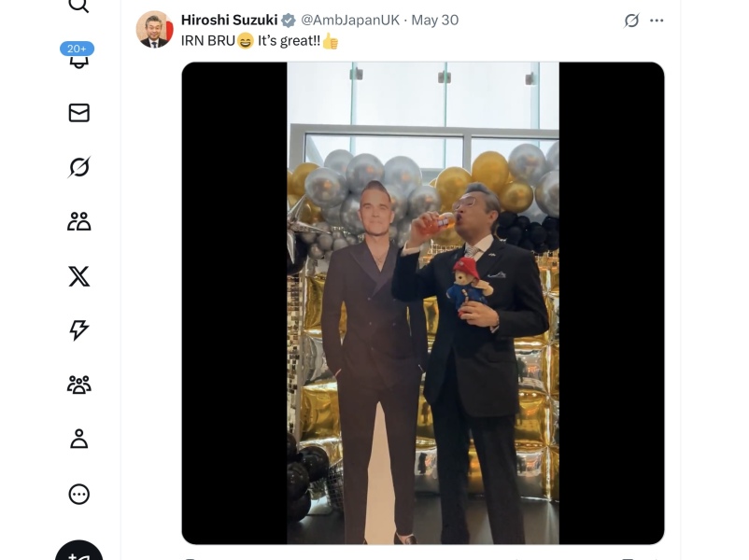
Task: Click the tweet text "IRN BRU It's great!!"
Action: coord(260,41)
